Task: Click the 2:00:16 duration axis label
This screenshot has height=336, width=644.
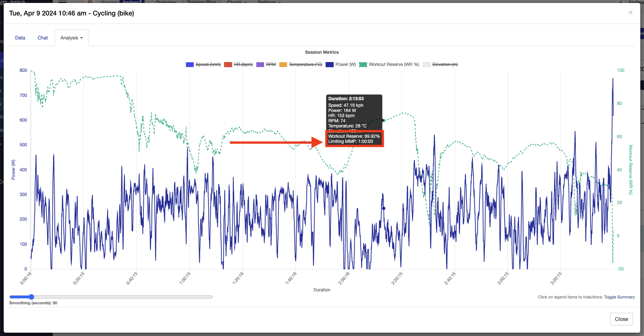Action: click(x=344, y=278)
